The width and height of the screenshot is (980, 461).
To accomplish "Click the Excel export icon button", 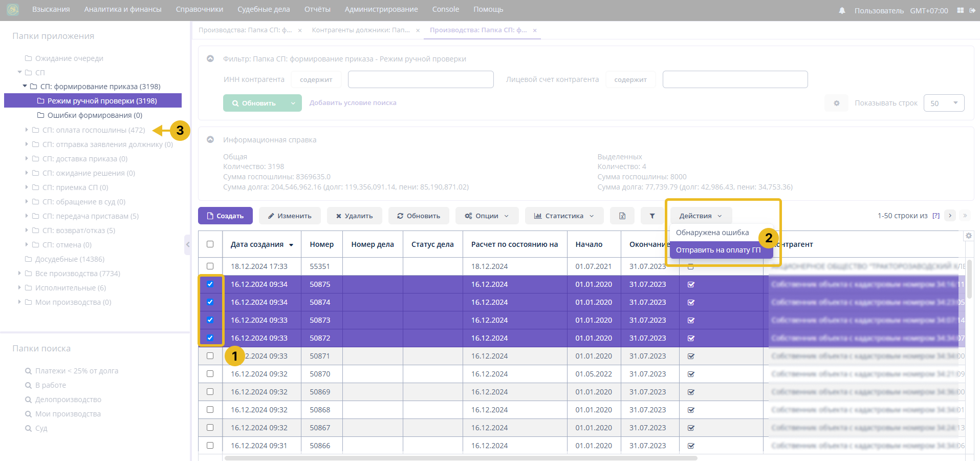I will 622,216.
